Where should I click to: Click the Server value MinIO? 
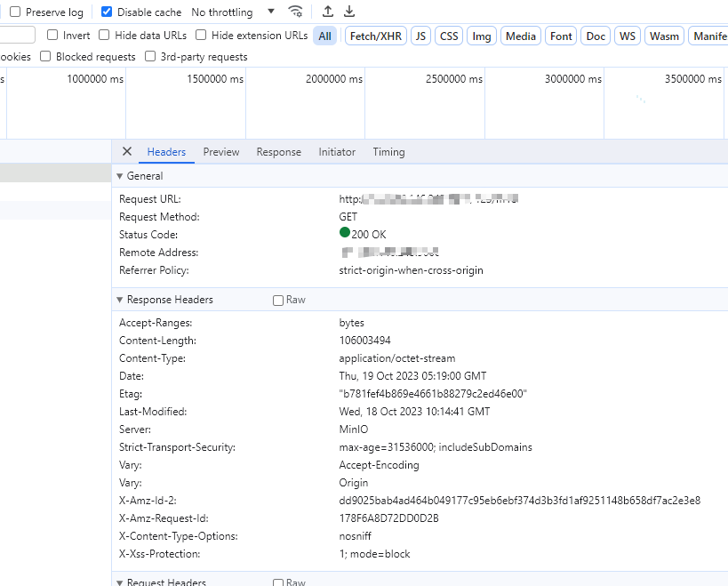click(353, 429)
